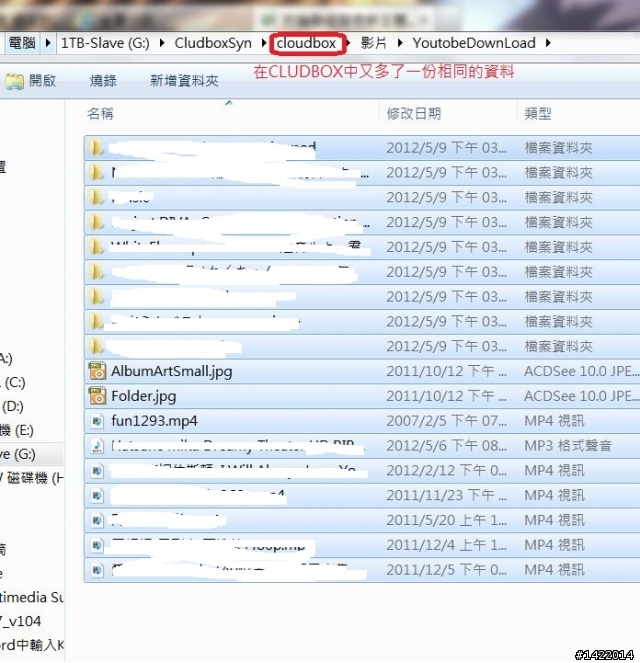Click the Folder.jpg ACDSee file icon
This screenshot has width=640, height=663.
pos(97,396)
